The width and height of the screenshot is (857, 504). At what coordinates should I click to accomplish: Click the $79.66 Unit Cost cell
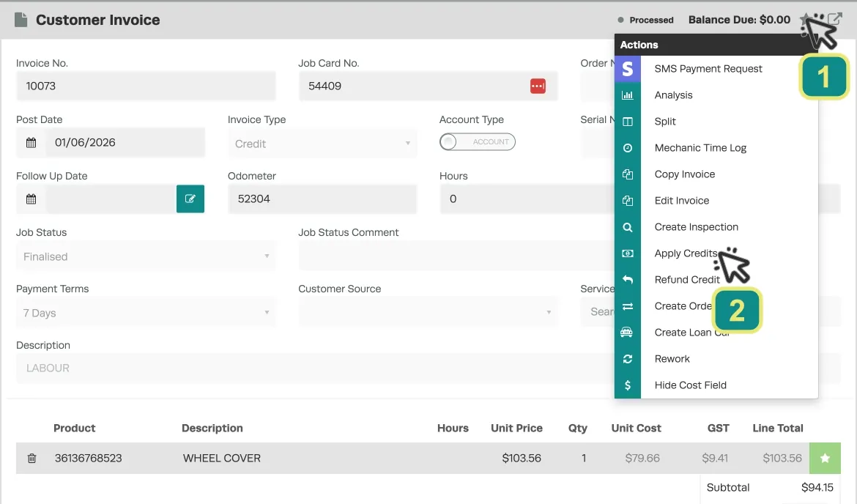(642, 458)
